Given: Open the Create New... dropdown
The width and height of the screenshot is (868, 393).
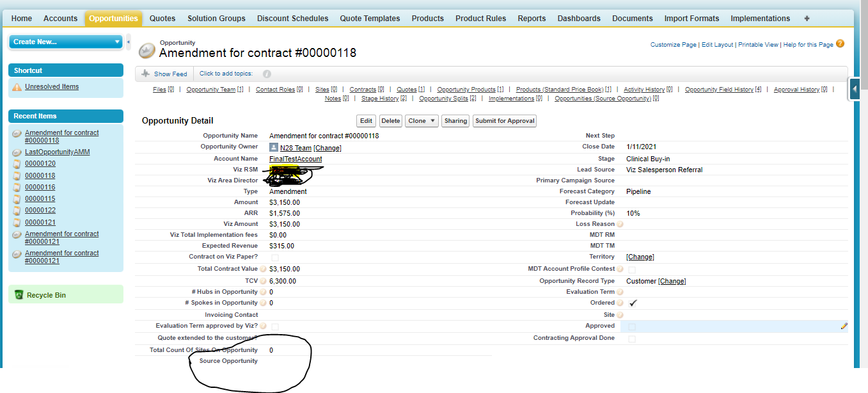Looking at the screenshot, I should click(x=65, y=42).
